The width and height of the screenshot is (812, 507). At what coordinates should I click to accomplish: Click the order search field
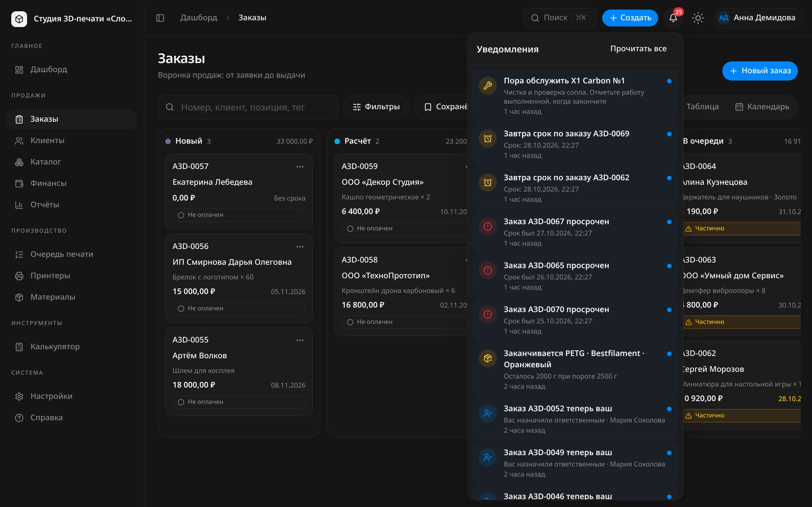click(x=248, y=107)
